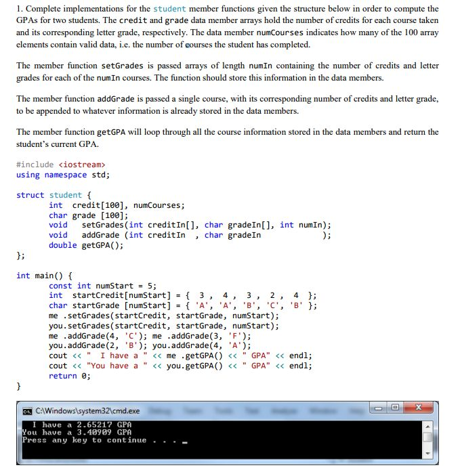
Task: Click the "You have a 3.40909 GPA" output line
Action: [77, 432]
